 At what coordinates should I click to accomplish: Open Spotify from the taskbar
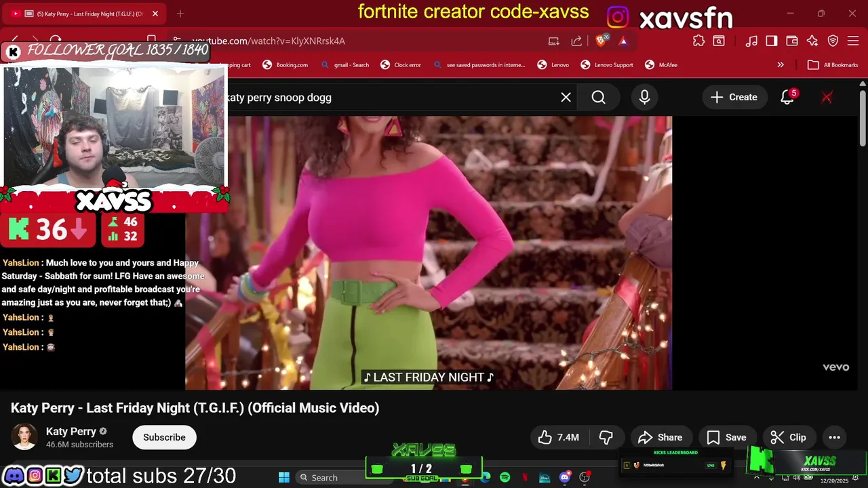(505, 478)
